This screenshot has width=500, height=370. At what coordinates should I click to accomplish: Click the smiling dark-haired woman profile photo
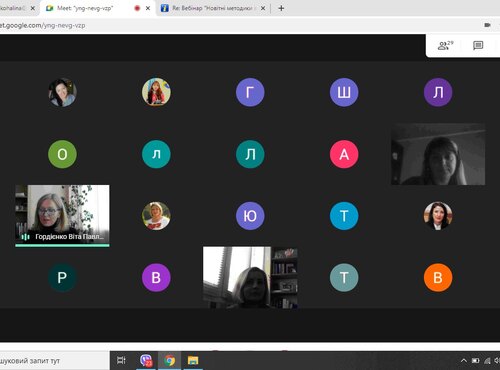(x=62, y=92)
